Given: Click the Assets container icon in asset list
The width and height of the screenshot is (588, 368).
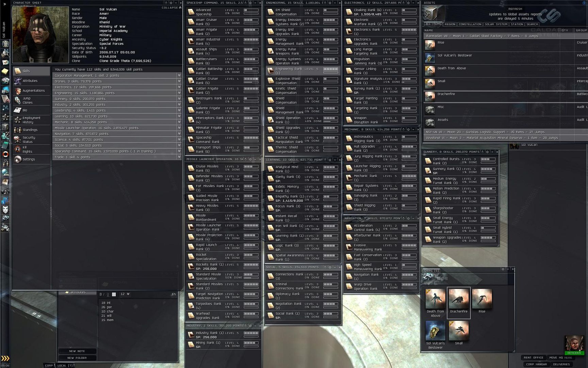Looking at the screenshot, I should (x=430, y=122).
